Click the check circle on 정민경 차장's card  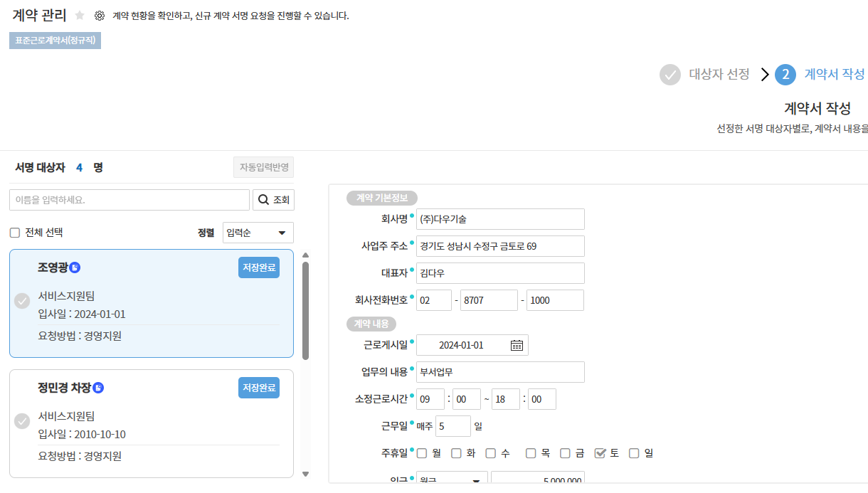pos(22,421)
